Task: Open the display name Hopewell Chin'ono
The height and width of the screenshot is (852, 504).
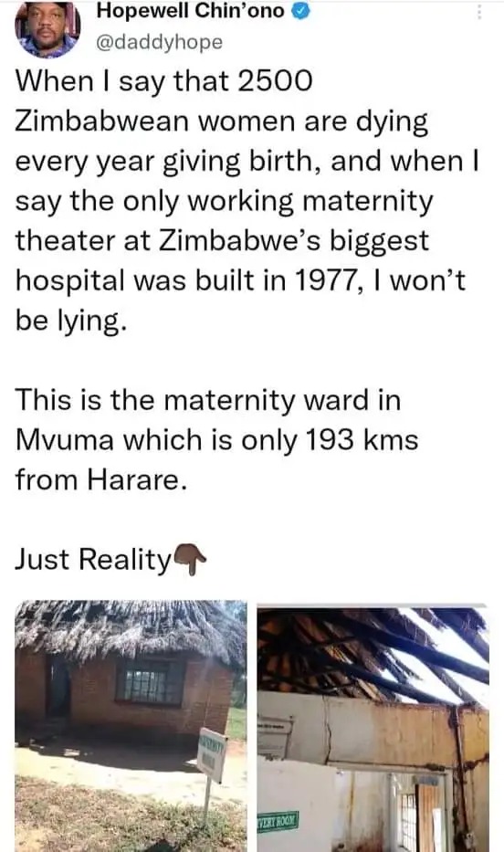Action: coord(190,11)
